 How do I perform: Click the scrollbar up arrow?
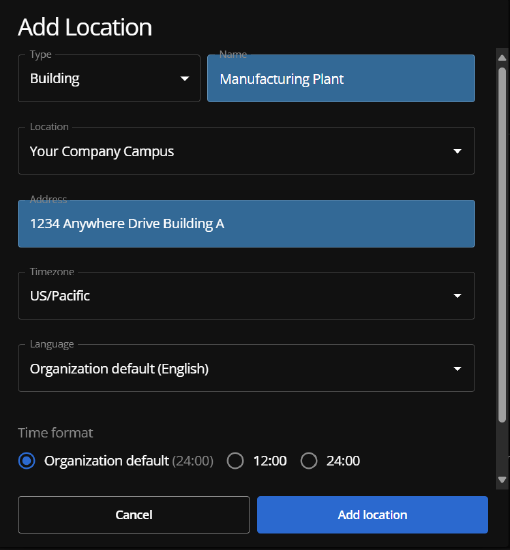pos(502,58)
